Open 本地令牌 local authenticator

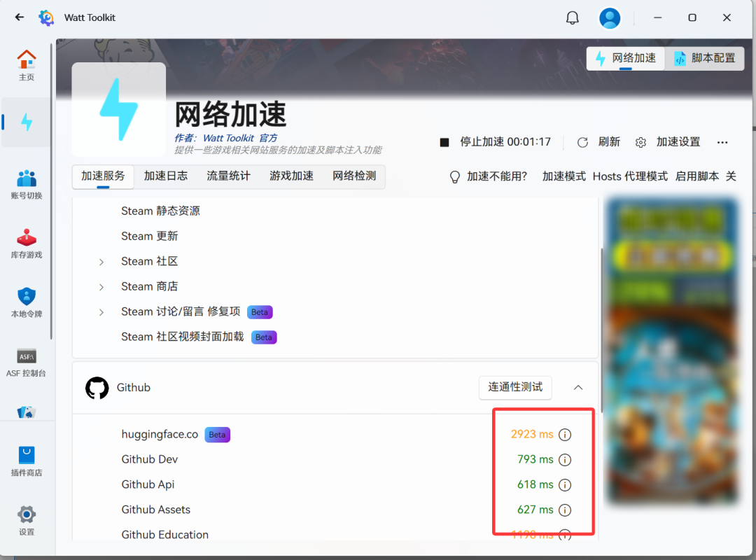(x=27, y=302)
